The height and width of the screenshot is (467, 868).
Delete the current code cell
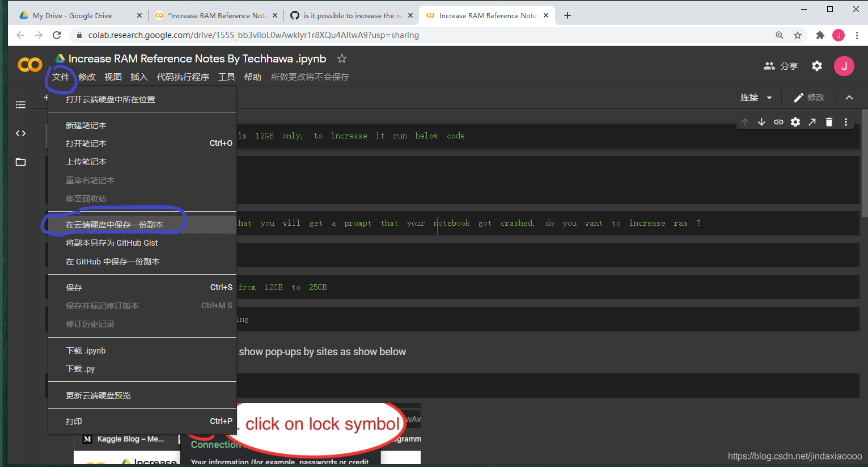(x=829, y=121)
